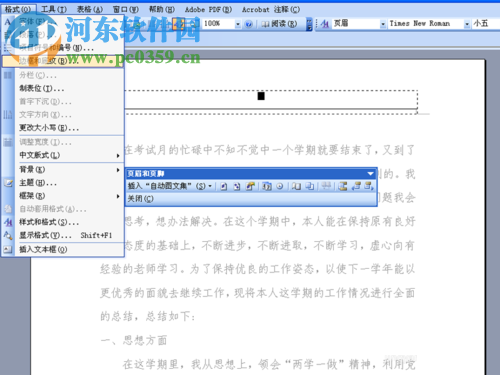Select 边框和底纹(B) menu entry
Screen dimensions: 500x375
click(x=63, y=61)
